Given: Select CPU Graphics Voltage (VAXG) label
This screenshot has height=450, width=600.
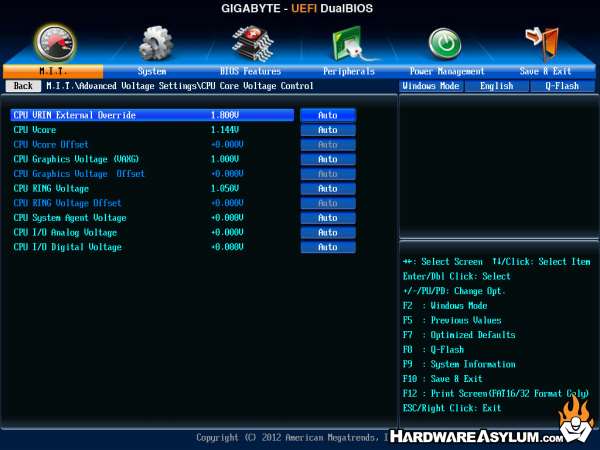Looking at the screenshot, I should click(x=76, y=159).
